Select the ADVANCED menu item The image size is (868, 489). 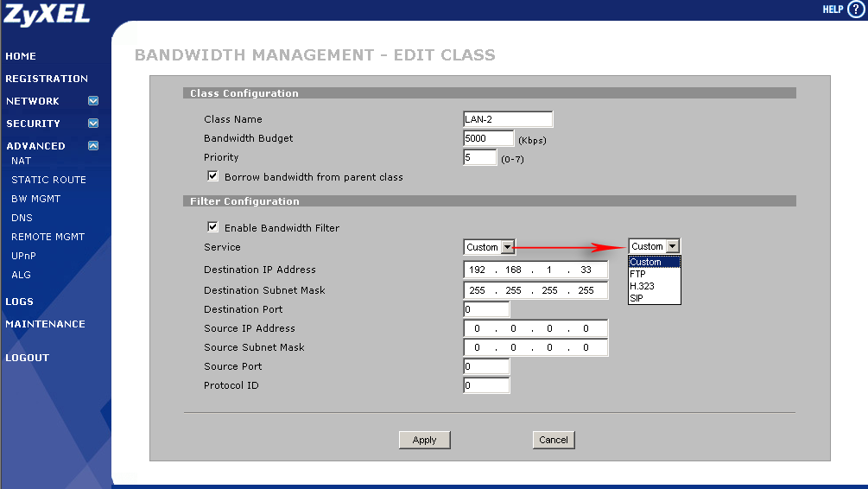[x=36, y=146]
